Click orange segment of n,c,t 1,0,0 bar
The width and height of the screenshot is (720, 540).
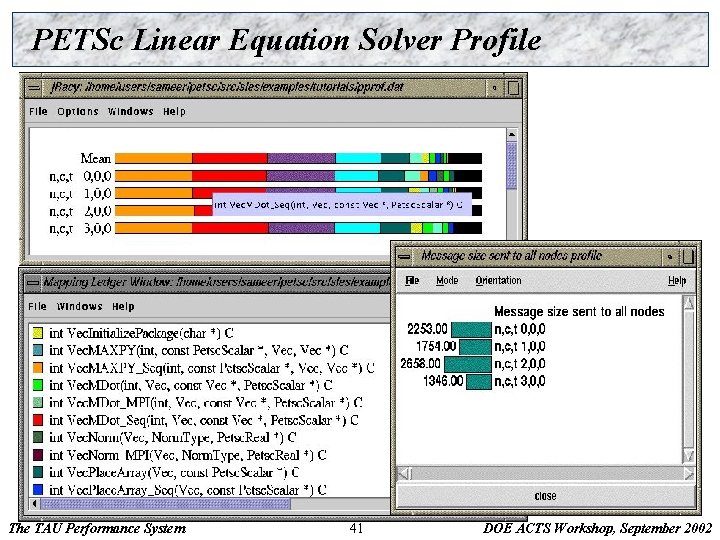153,193
